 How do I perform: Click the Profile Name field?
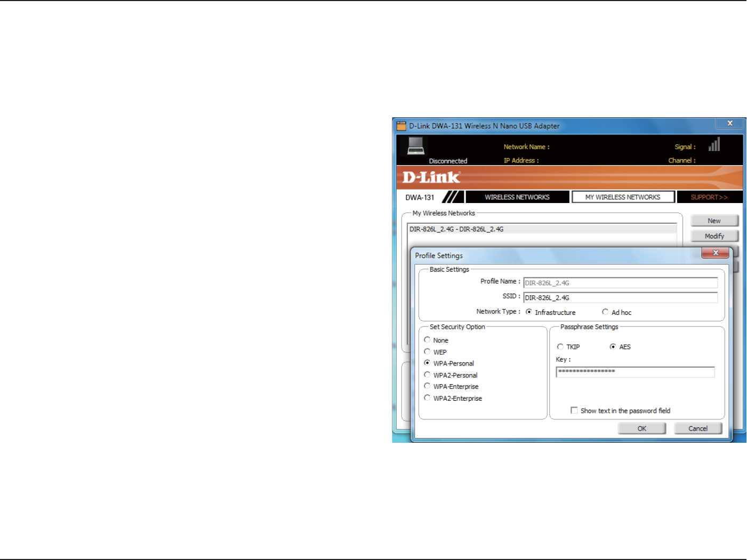[620, 283]
